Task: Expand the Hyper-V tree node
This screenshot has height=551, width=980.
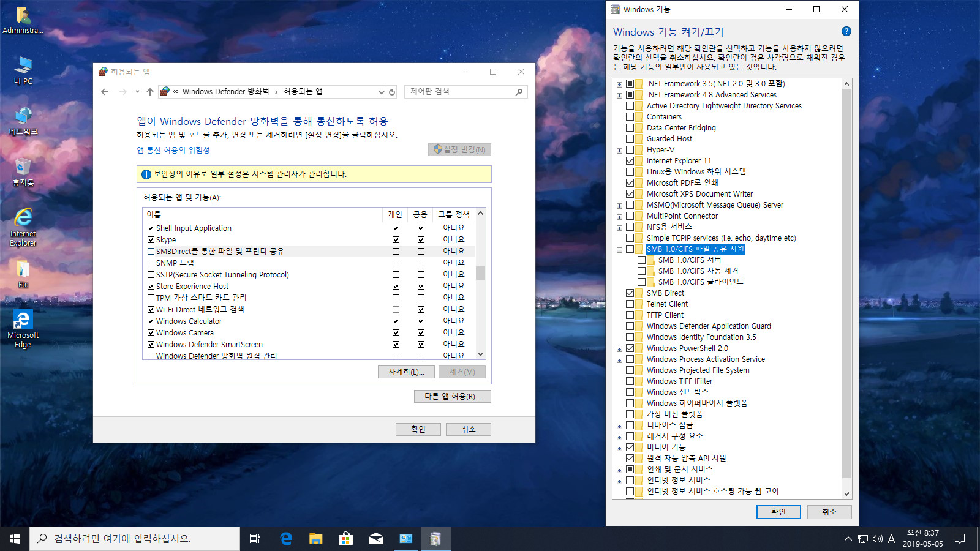Action: [619, 150]
